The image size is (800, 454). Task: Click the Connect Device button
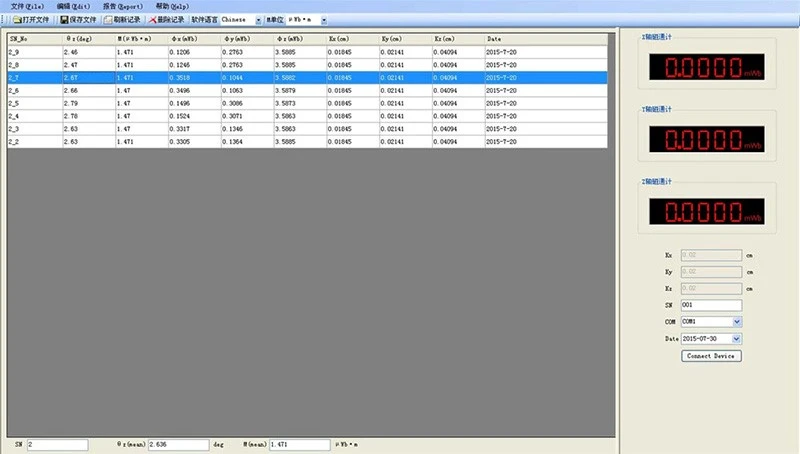711,356
